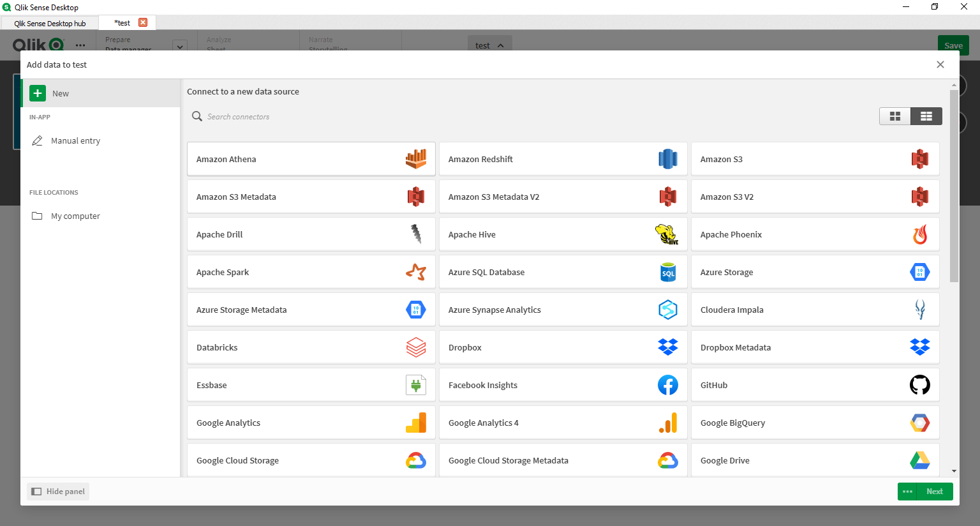
Task: Select New in the left panel
Action: point(100,93)
